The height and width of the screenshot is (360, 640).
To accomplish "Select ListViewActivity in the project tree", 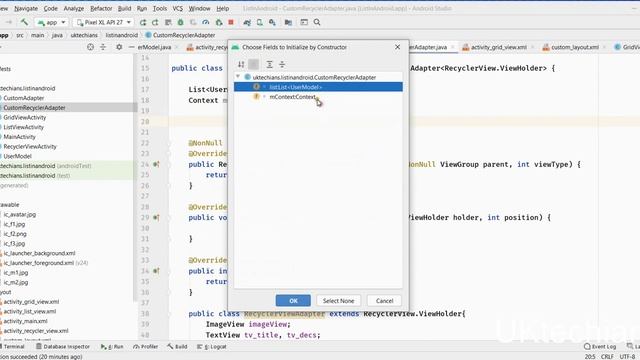I will click(x=23, y=127).
